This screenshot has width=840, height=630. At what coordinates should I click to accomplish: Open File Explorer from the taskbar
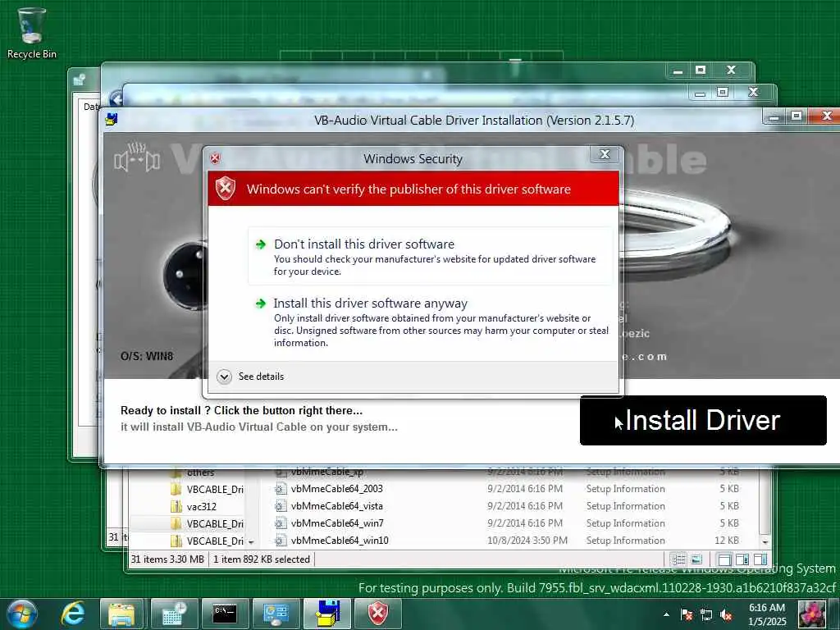click(121, 614)
